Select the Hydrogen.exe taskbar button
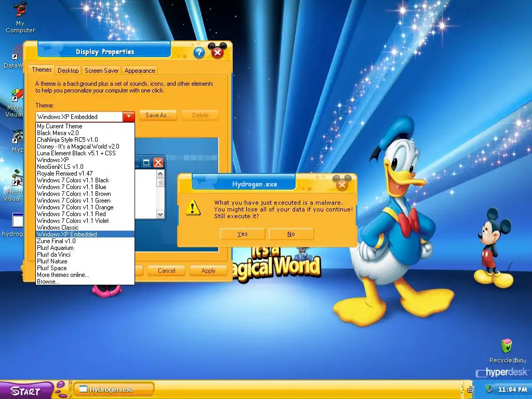 point(114,390)
